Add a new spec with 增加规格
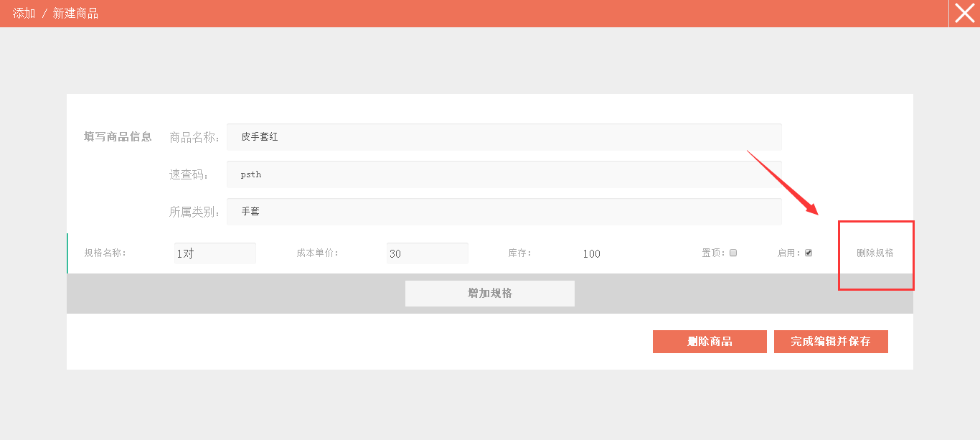This screenshot has height=440, width=980. pos(489,294)
